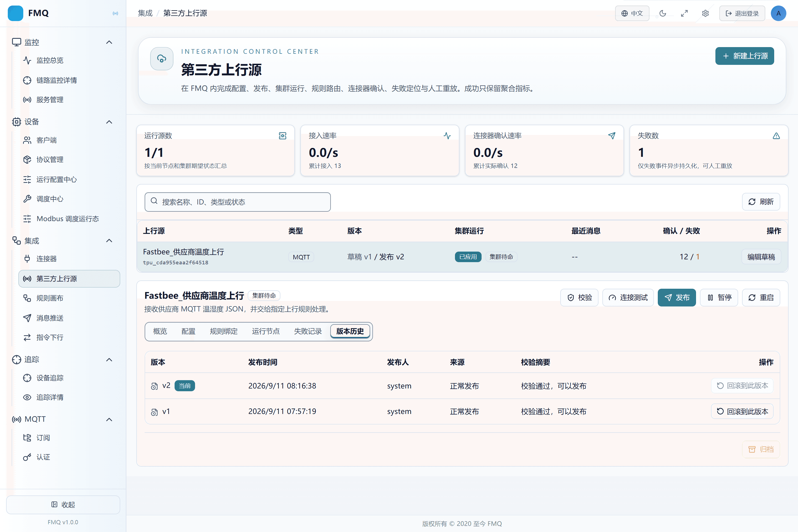
Task: Click 连接测试 button
Action: coord(628,298)
